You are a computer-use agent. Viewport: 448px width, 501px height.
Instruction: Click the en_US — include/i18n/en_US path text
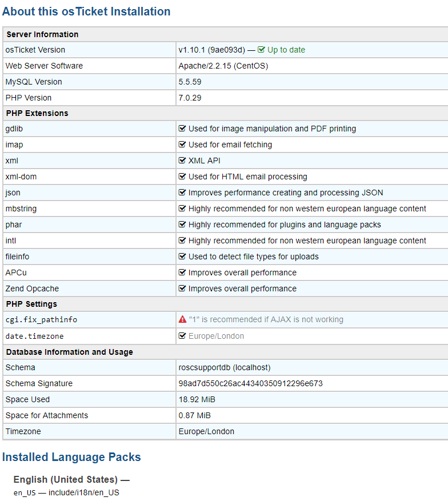(x=66, y=492)
